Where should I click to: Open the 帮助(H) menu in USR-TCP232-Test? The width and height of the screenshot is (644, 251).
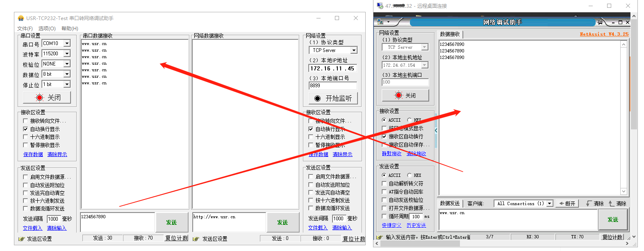(70, 28)
